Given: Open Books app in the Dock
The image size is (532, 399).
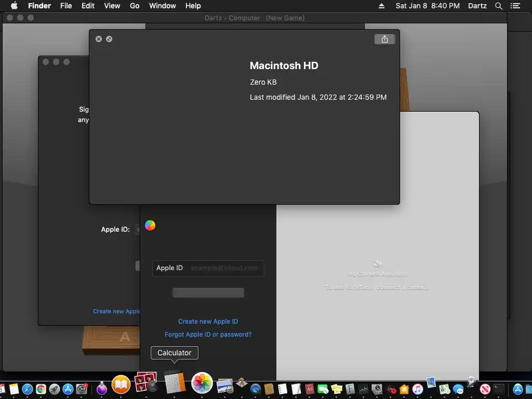Looking at the screenshot, I should coord(121,385).
